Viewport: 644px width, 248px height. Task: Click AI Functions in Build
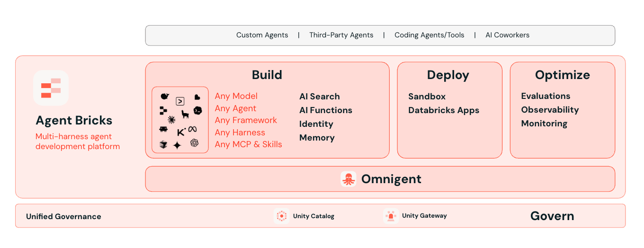pyautogui.click(x=326, y=110)
